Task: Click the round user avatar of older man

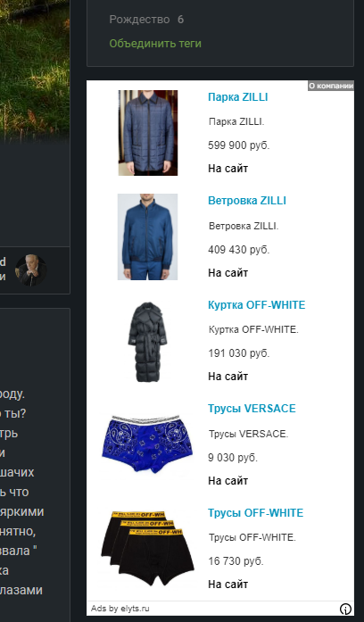Action: click(x=30, y=270)
